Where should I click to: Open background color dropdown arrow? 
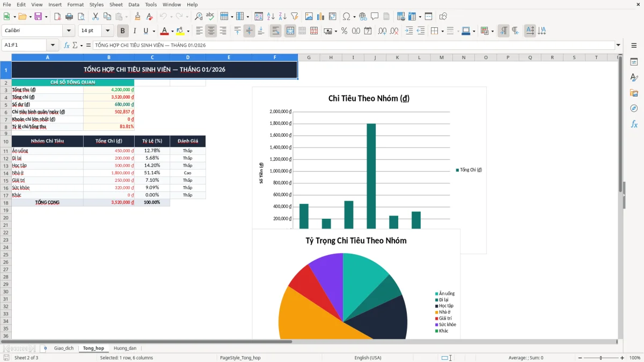[x=188, y=31]
